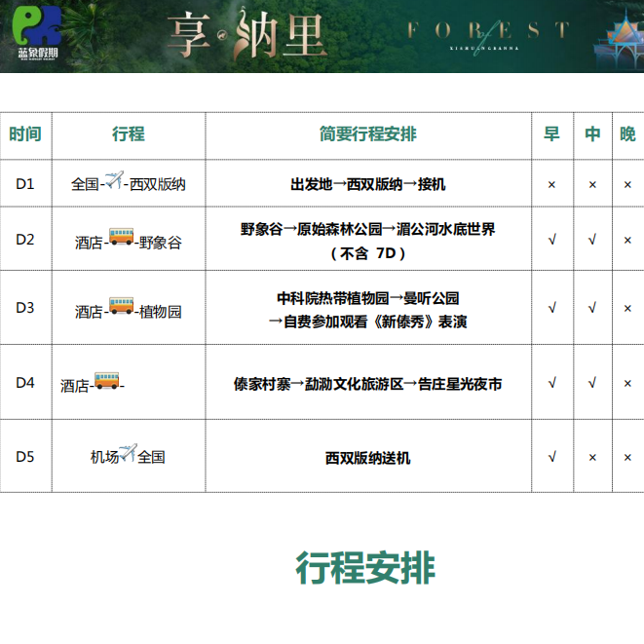This screenshot has height=644, width=644.
Task: Click the 西双版纳送机 itinerary text
Action: 367,458
